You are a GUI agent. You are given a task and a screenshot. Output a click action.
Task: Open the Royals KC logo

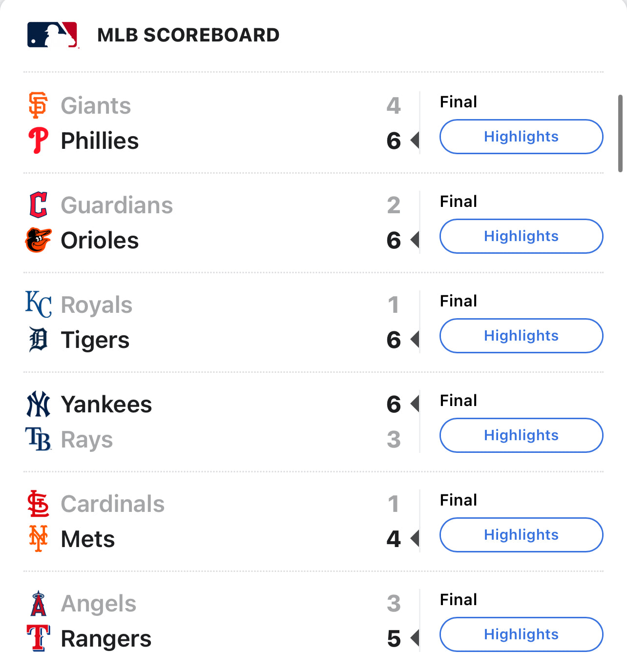point(38,305)
